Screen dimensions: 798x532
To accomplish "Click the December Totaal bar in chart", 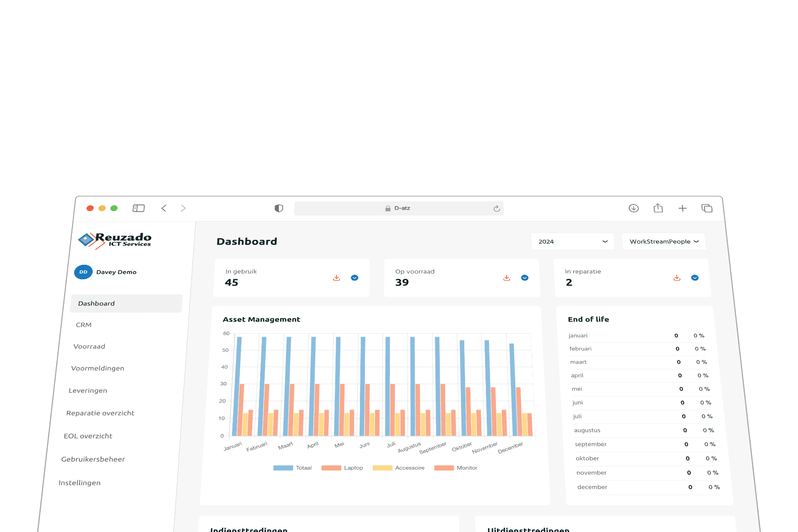I will click(x=513, y=389).
